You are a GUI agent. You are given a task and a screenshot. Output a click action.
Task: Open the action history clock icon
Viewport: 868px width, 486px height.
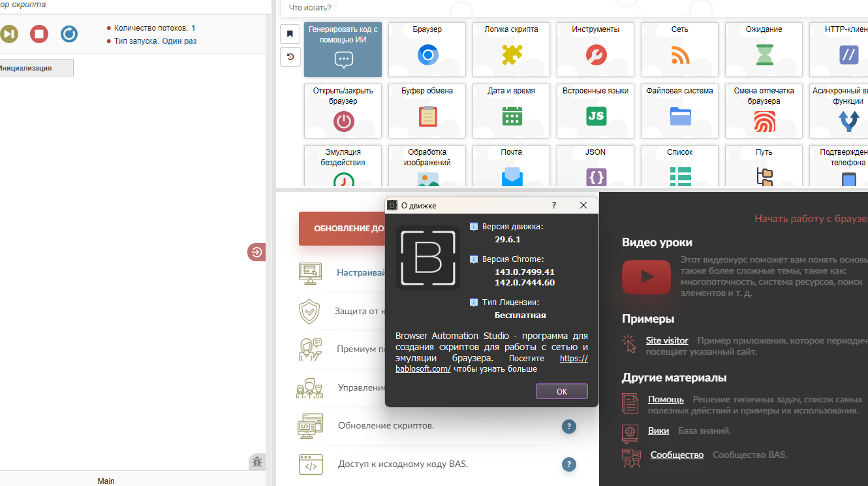tap(290, 57)
